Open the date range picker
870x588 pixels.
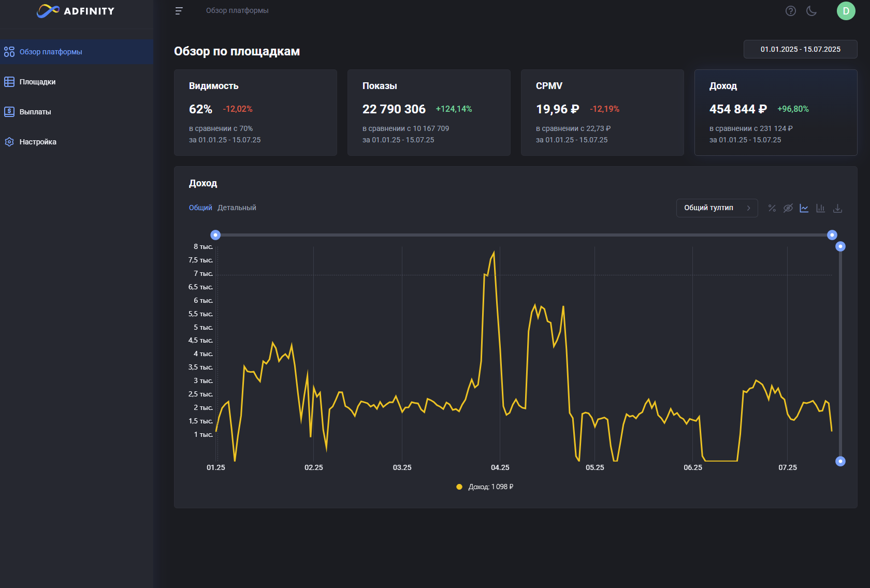coord(800,49)
